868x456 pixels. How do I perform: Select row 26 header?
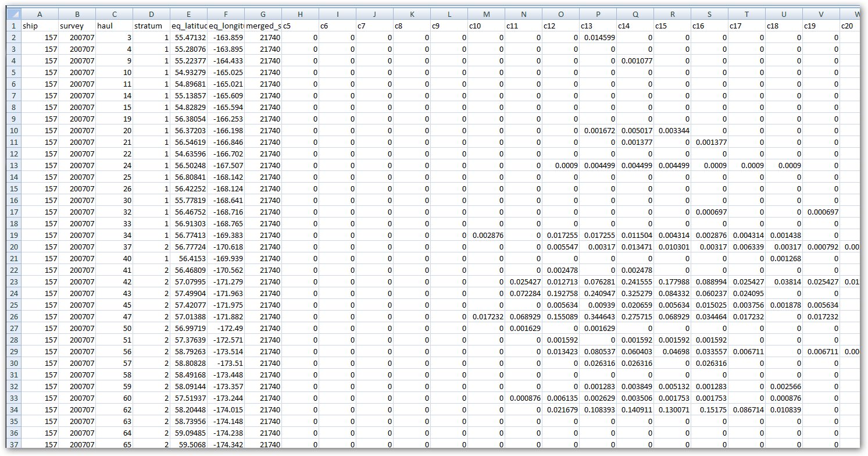tap(13, 316)
